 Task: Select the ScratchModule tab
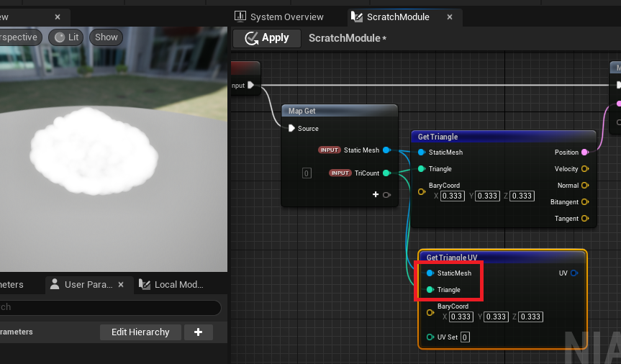(x=398, y=17)
